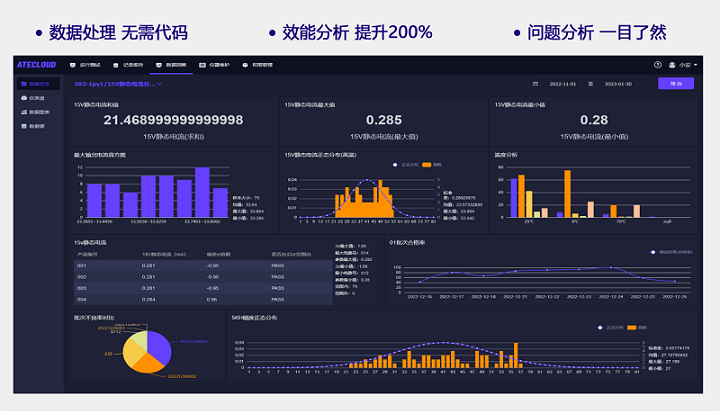The image size is (720, 414).
Task: Select the 仪表盘 sidebar item
Action: (x=38, y=98)
